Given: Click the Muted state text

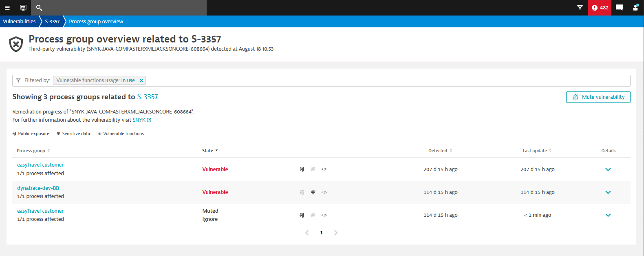Looking at the screenshot, I should 210,211.
